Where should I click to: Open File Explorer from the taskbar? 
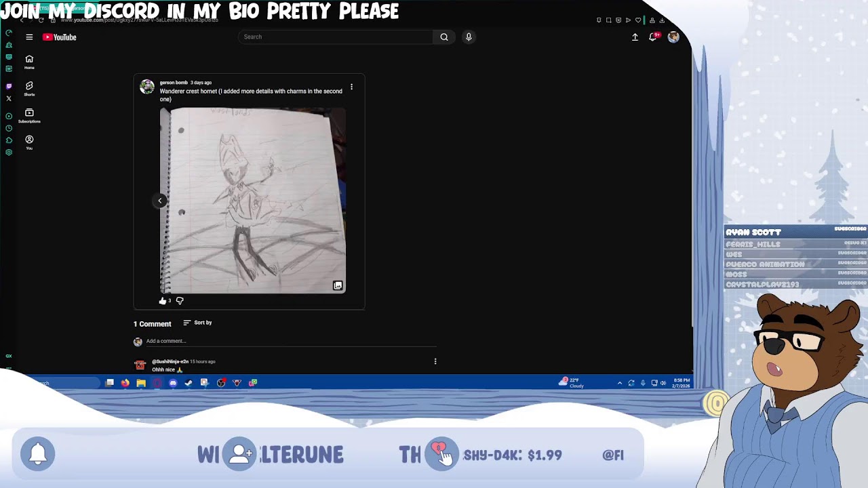[x=141, y=383]
